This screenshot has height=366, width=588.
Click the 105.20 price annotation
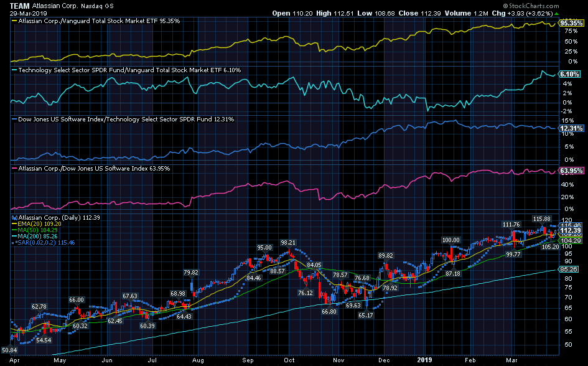click(x=550, y=246)
